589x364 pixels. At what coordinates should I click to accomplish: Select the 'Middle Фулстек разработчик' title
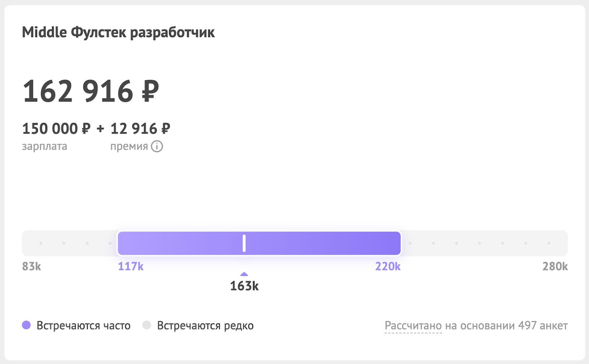click(x=118, y=32)
